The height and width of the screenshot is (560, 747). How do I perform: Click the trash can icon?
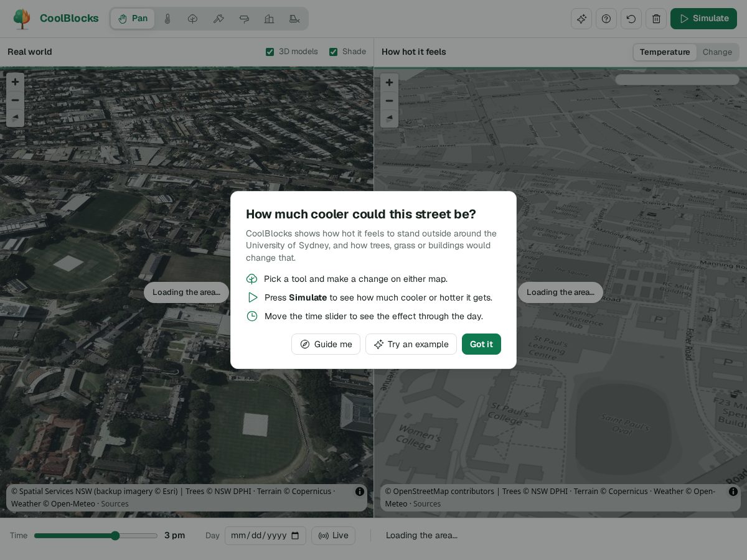pyautogui.click(x=656, y=19)
